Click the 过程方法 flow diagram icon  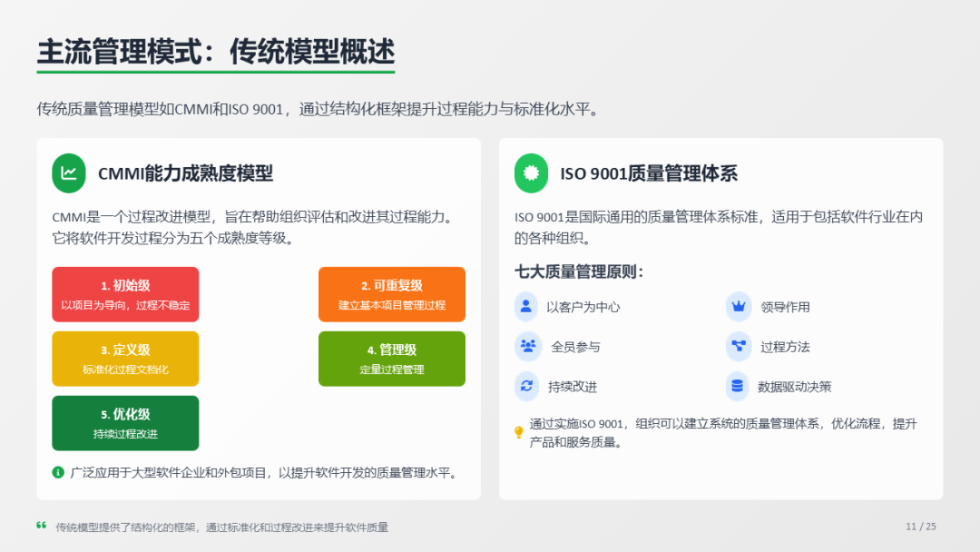(x=739, y=346)
